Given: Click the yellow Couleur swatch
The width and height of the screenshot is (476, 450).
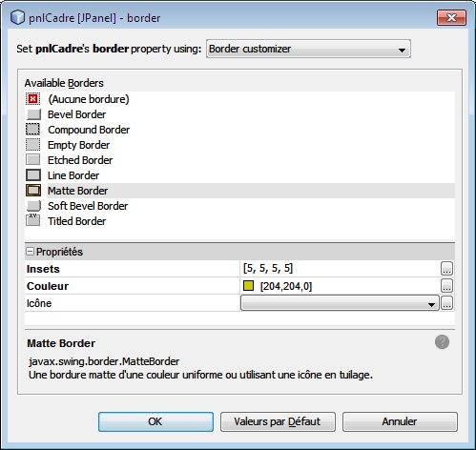Looking at the screenshot, I should [248, 285].
